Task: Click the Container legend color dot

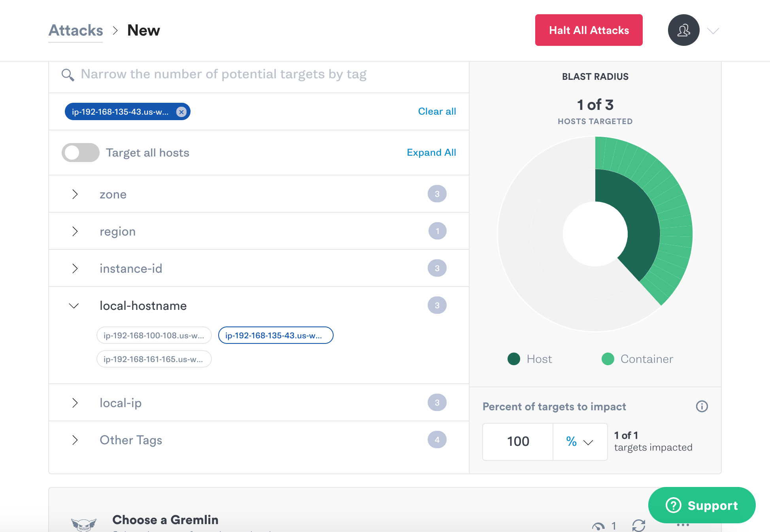Action: pos(608,359)
